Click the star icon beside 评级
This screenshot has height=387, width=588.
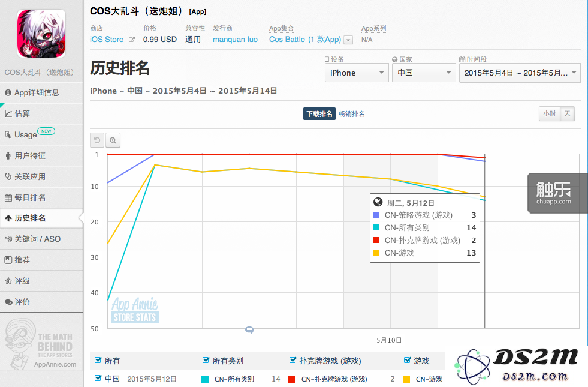(8, 281)
